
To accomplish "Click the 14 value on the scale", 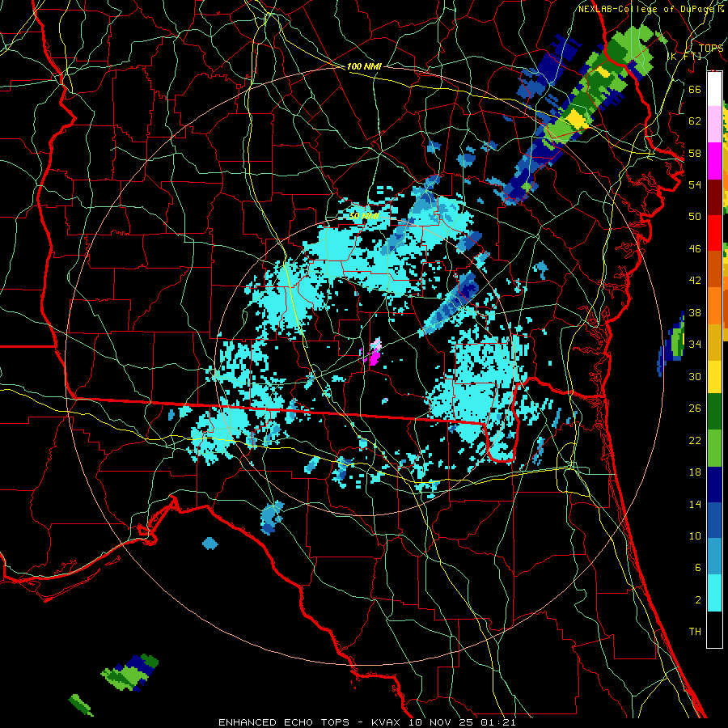I will [x=695, y=504].
